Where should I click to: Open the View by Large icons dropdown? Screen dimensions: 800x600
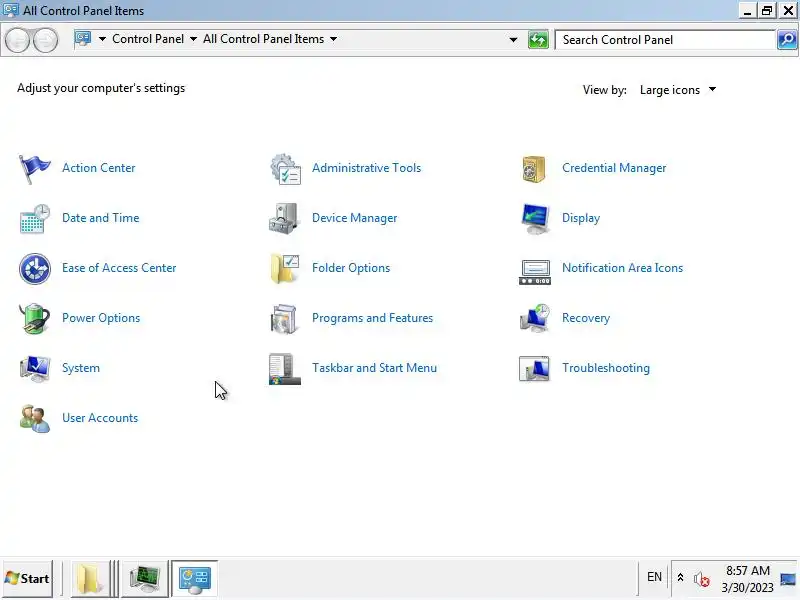(678, 90)
